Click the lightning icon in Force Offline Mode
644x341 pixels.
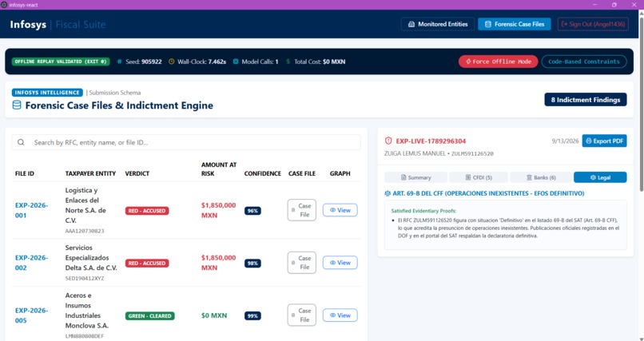coord(467,61)
